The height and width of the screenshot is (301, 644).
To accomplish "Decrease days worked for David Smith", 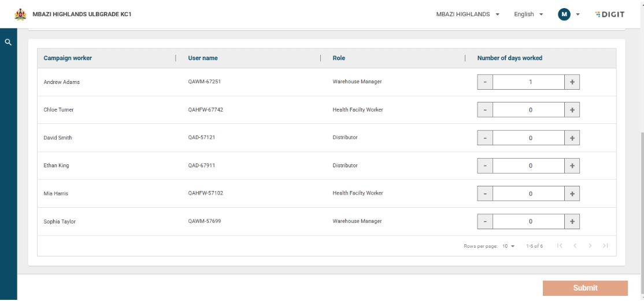I will [485, 138].
